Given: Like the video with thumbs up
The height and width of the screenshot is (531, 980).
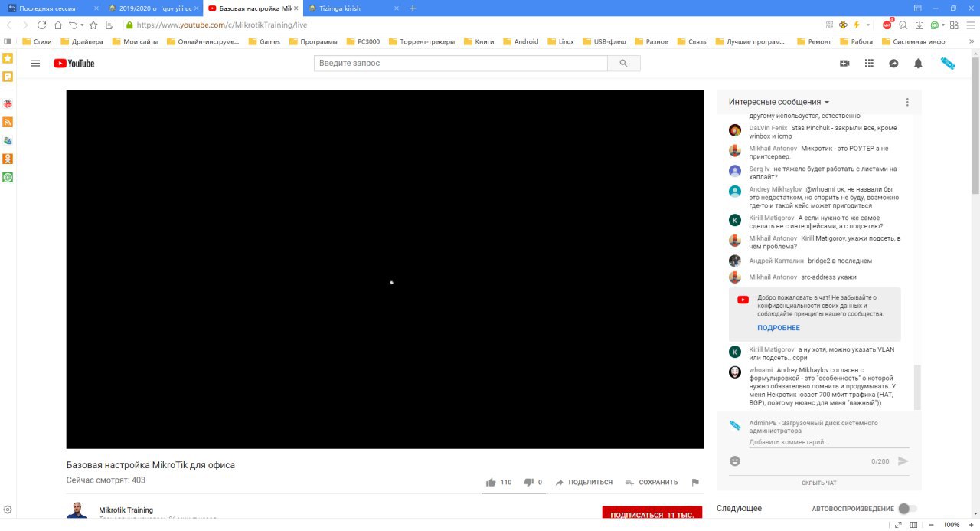Looking at the screenshot, I should click(491, 482).
